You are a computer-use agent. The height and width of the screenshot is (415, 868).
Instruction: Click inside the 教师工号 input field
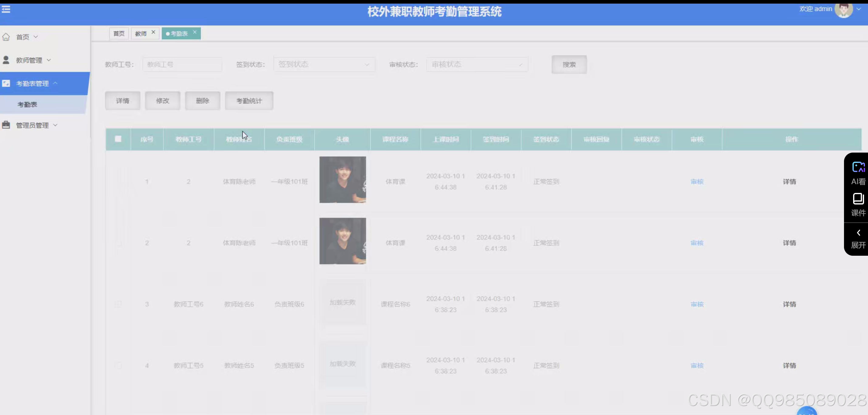(182, 64)
